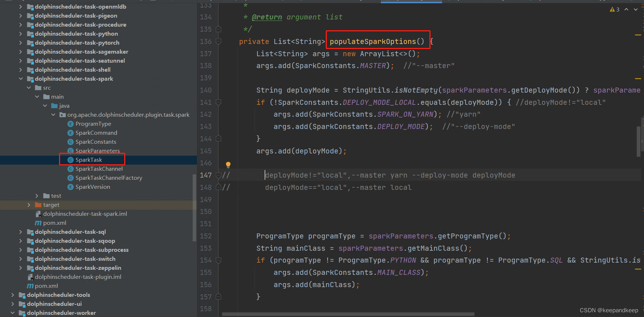Select dolphinscheduler-task-seatunnel module
Screen dimensions: 644x317
[x=80, y=61]
